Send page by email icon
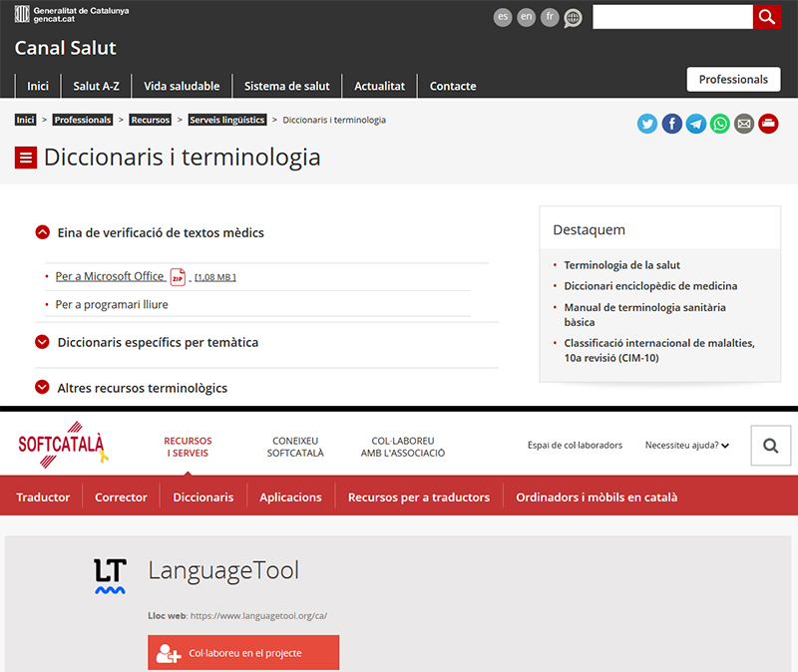 click(x=744, y=124)
